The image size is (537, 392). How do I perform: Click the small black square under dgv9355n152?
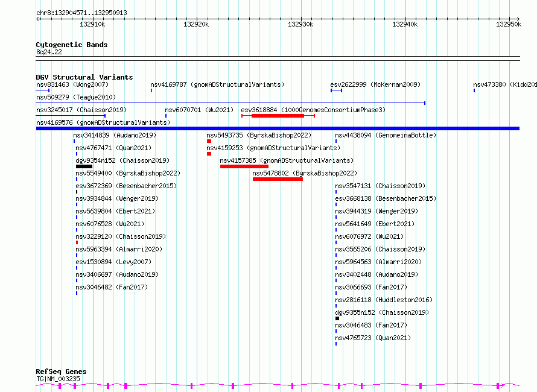tap(337, 318)
